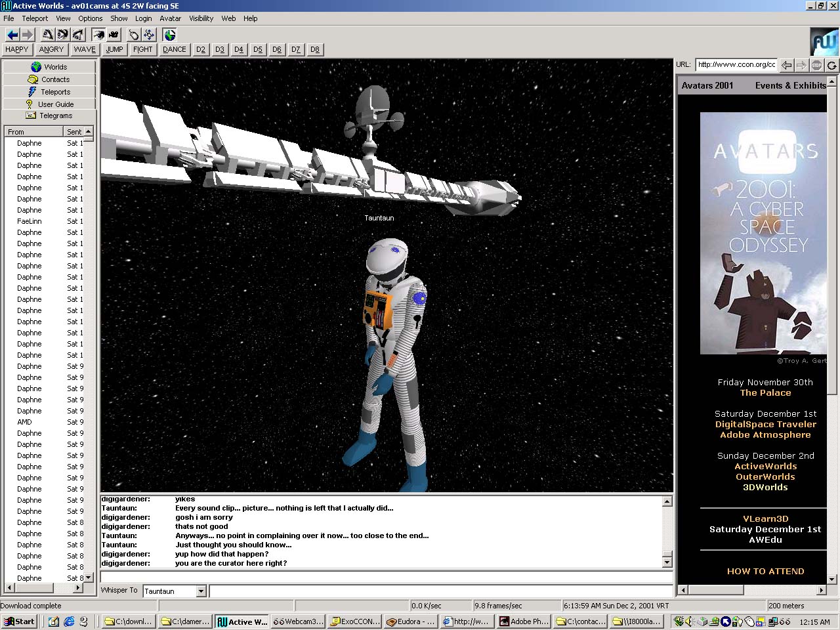The height and width of the screenshot is (630, 840).
Task: Click the From column header in telegrams
Action: [x=33, y=132]
